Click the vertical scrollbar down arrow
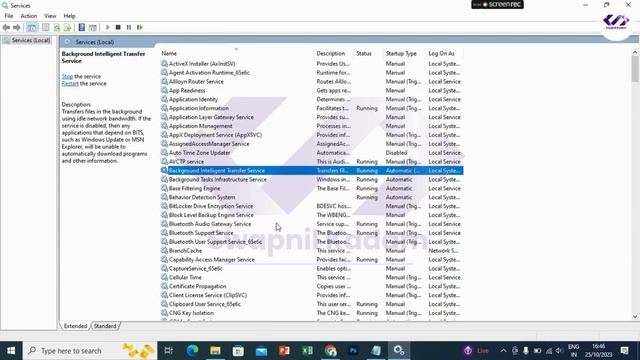The image size is (640, 360). tap(635, 317)
